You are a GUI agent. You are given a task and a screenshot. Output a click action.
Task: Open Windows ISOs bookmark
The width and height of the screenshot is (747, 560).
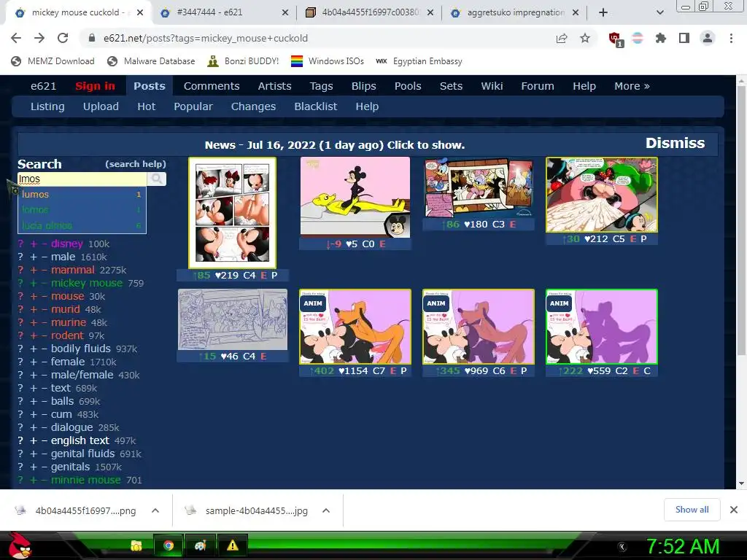tap(328, 61)
